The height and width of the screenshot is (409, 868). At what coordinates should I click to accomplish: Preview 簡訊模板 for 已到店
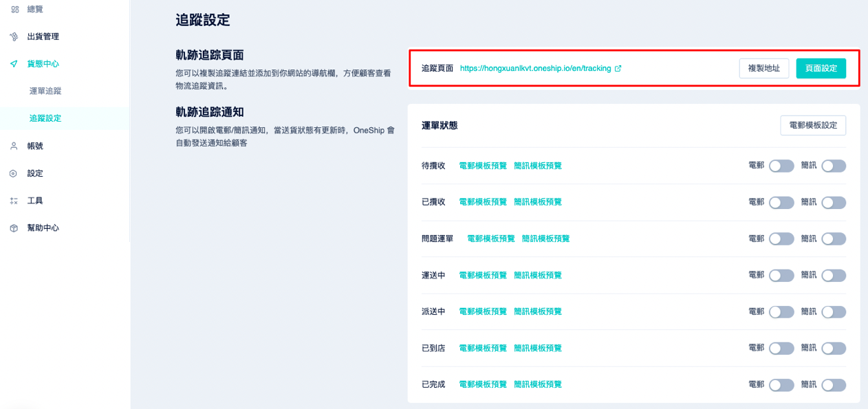(538, 348)
